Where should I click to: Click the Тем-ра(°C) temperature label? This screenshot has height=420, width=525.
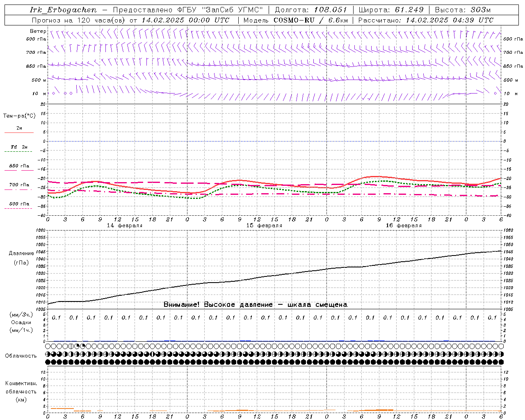click(x=19, y=116)
